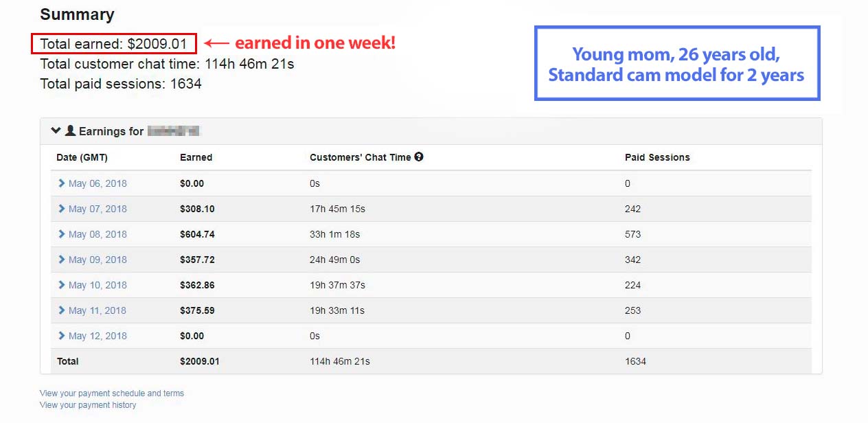
Task: Expand the May 06, 2018 row chevron
Action: [x=62, y=183]
